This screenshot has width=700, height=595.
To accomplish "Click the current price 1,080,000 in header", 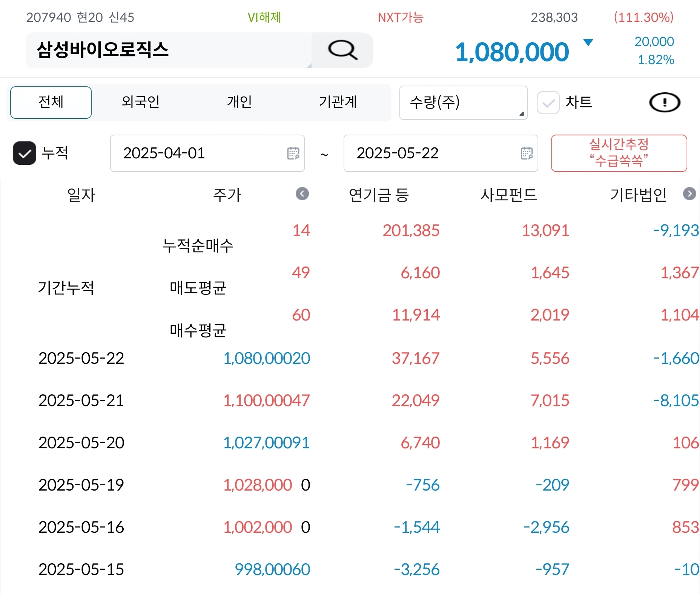I will coord(512,52).
